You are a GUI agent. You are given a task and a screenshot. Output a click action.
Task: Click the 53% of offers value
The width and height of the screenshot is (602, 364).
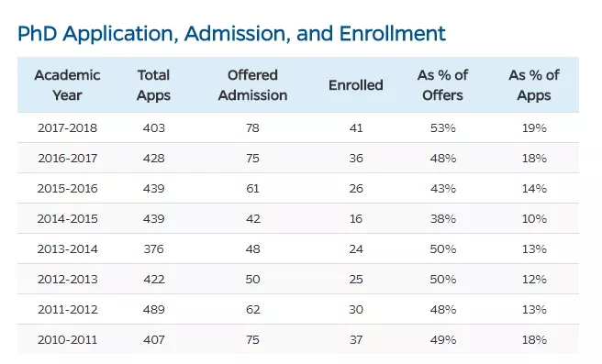point(443,127)
